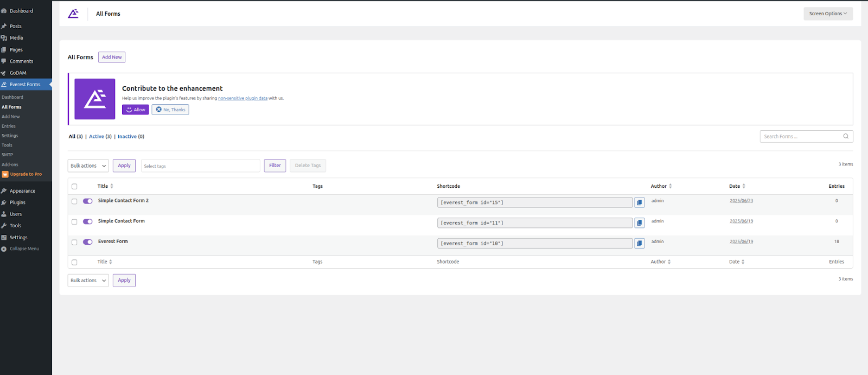868x375 pixels.
Task: Click the Delete Tags button
Action: [x=308, y=166]
